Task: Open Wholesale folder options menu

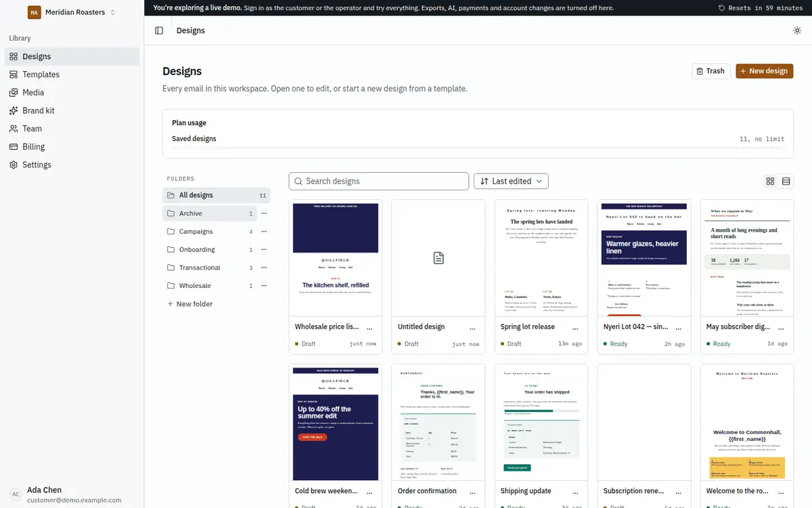Action: click(x=264, y=286)
